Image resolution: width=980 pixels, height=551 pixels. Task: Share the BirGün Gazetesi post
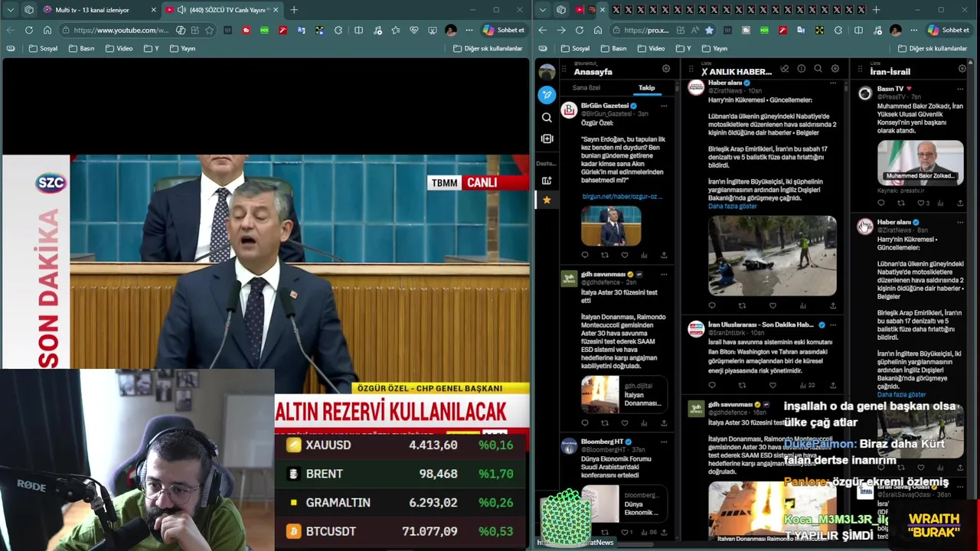pos(664,255)
